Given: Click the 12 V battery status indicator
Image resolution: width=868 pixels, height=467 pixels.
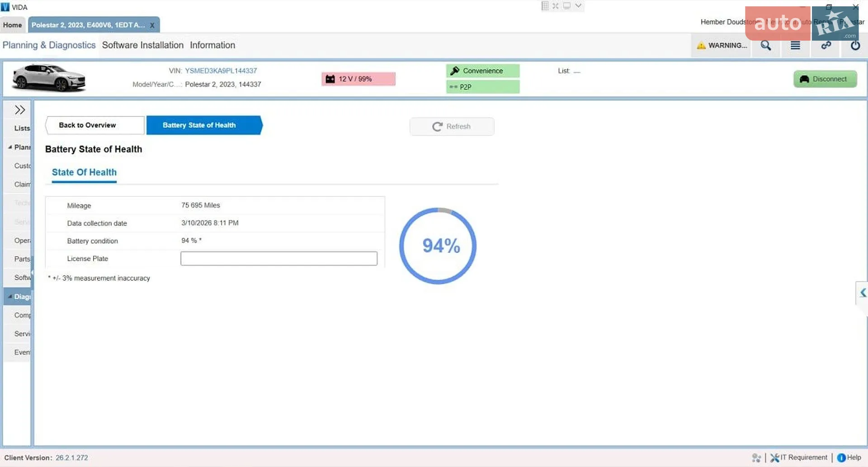Looking at the screenshot, I should [x=359, y=79].
